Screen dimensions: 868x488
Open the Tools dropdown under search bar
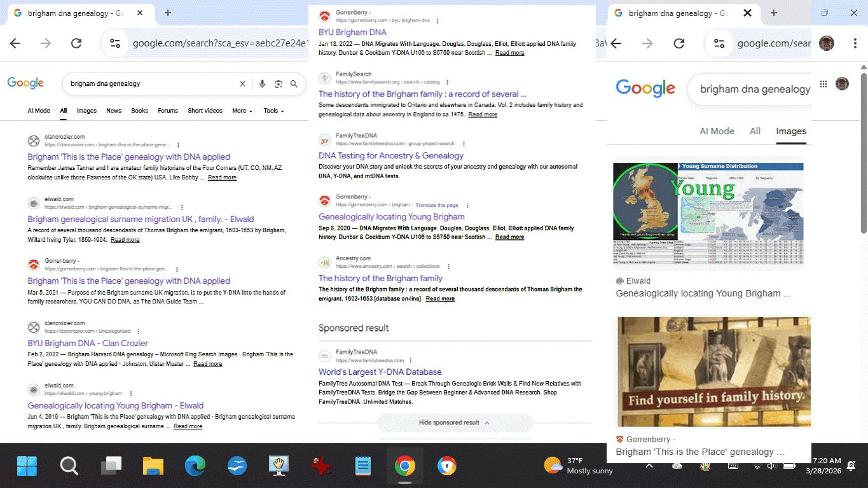tap(273, 111)
